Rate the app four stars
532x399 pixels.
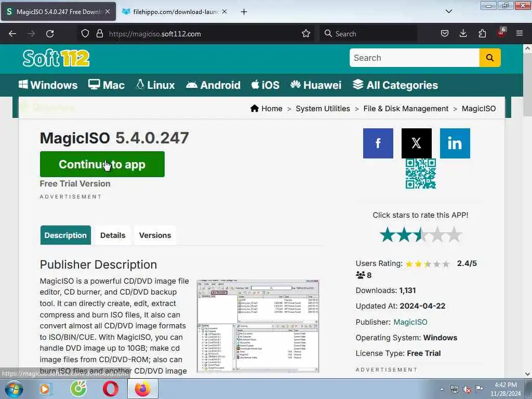pos(437,235)
